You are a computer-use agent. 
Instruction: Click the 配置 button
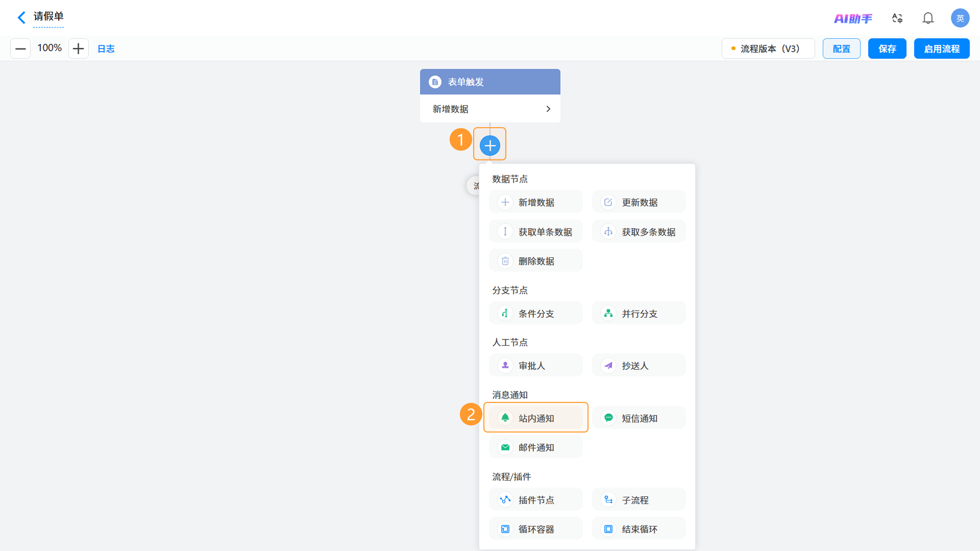point(841,49)
